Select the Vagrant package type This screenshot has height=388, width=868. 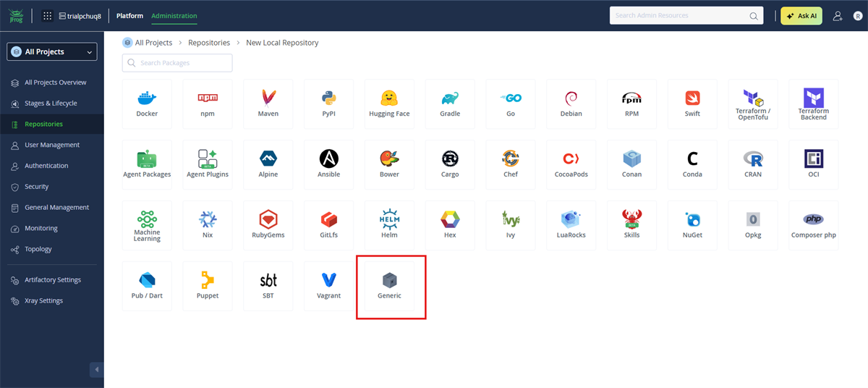point(328,287)
